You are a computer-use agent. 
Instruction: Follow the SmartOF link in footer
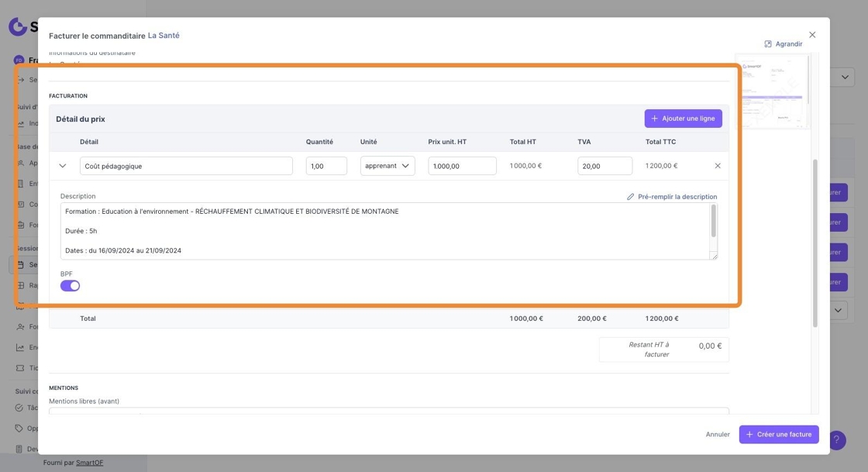click(90, 463)
